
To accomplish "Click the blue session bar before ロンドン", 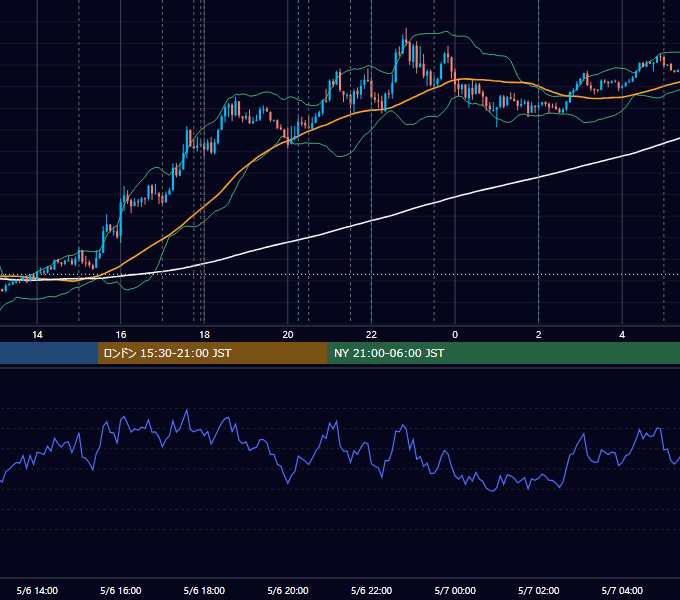I will pos(49,353).
